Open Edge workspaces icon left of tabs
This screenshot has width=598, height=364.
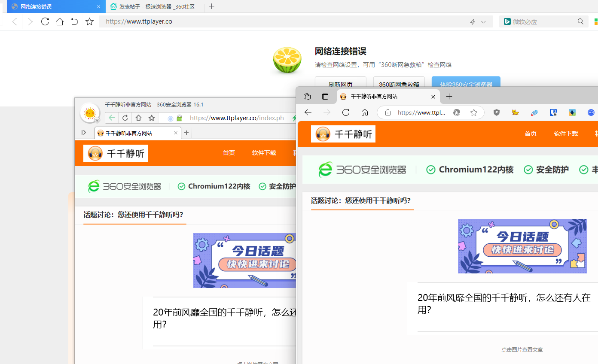(307, 97)
